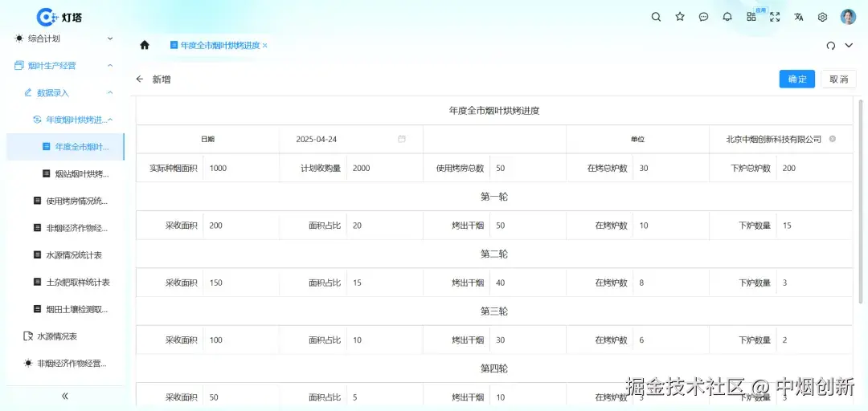Click 第一轮 在烤炉数 field 10
This screenshot has height=411, width=868.
click(x=671, y=226)
